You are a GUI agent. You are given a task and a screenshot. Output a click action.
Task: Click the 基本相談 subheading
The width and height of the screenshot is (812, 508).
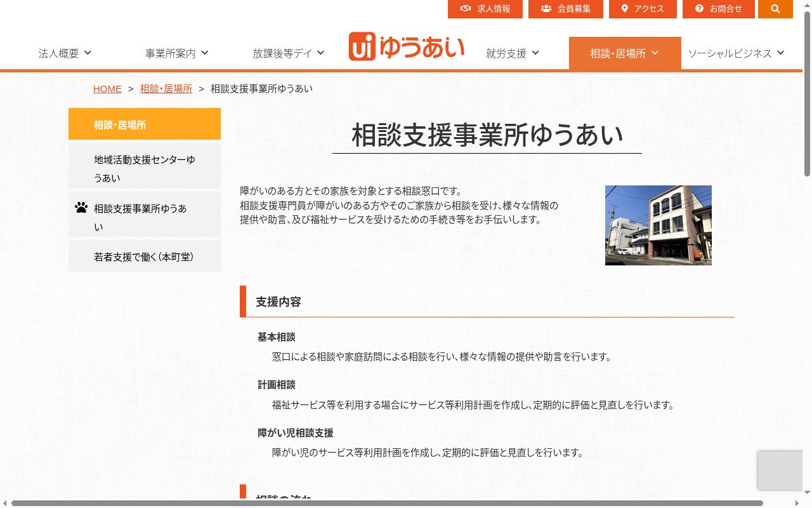[x=277, y=337]
